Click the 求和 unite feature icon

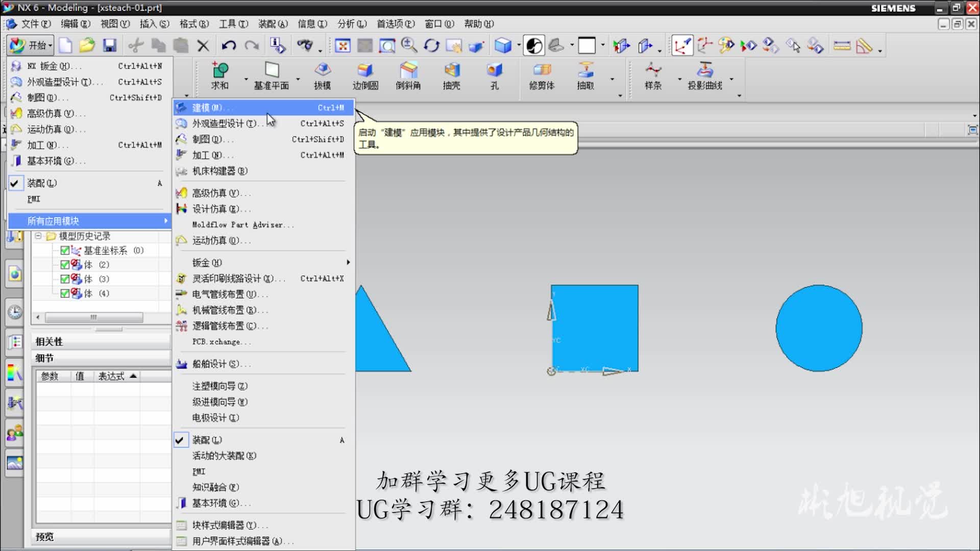[220, 70]
